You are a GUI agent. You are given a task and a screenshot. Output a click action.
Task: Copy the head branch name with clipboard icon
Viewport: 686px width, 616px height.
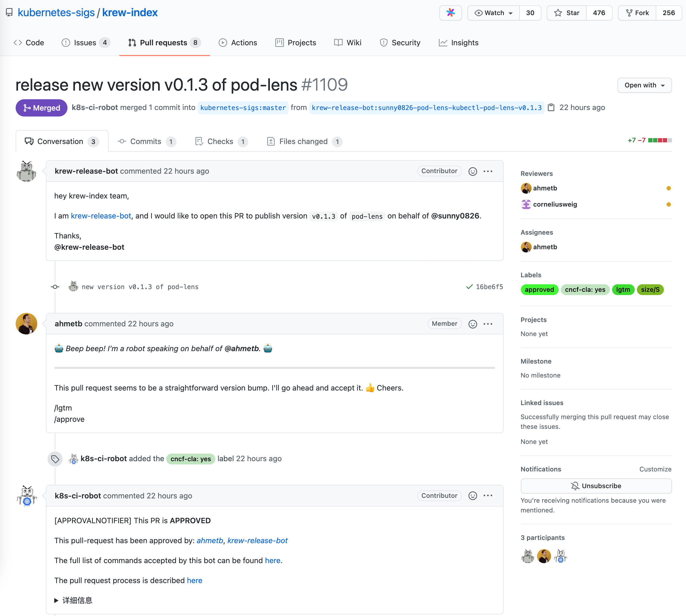(x=551, y=108)
